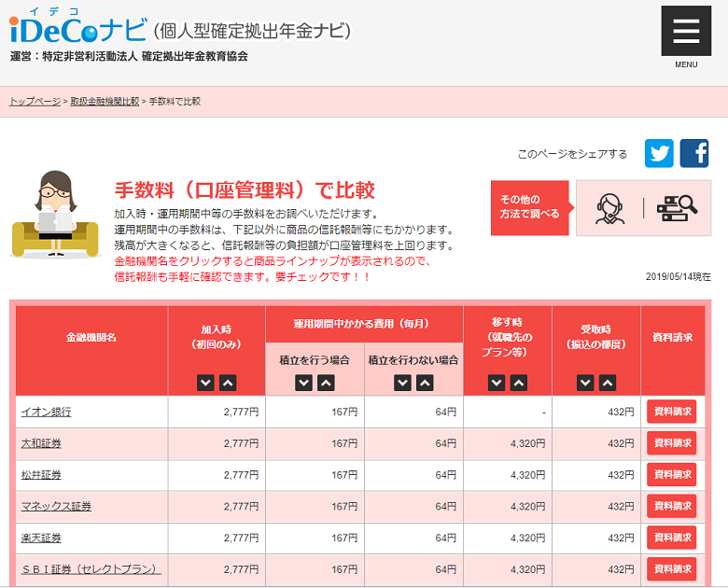This screenshot has width=728, height=588.
Task: Click 松井証券 167円 monthly fee cell
Action: (x=315, y=475)
